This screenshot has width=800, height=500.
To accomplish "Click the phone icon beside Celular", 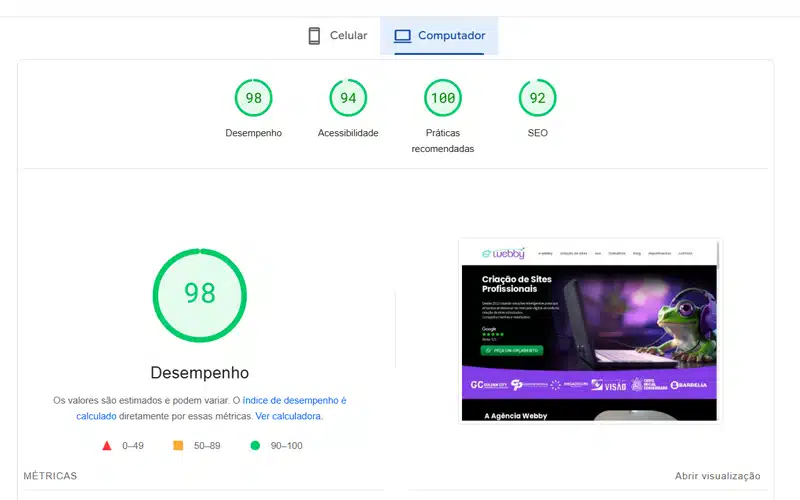I will click(x=314, y=36).
